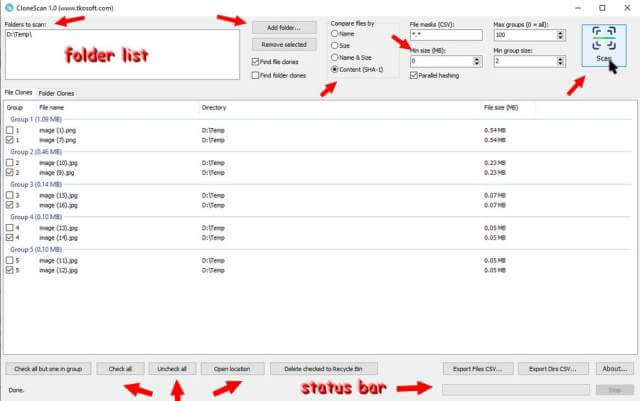Viewport: 640px width, 401px height.
Task: Enable the Find folder clones checkbox
Action: click(256, 75)
